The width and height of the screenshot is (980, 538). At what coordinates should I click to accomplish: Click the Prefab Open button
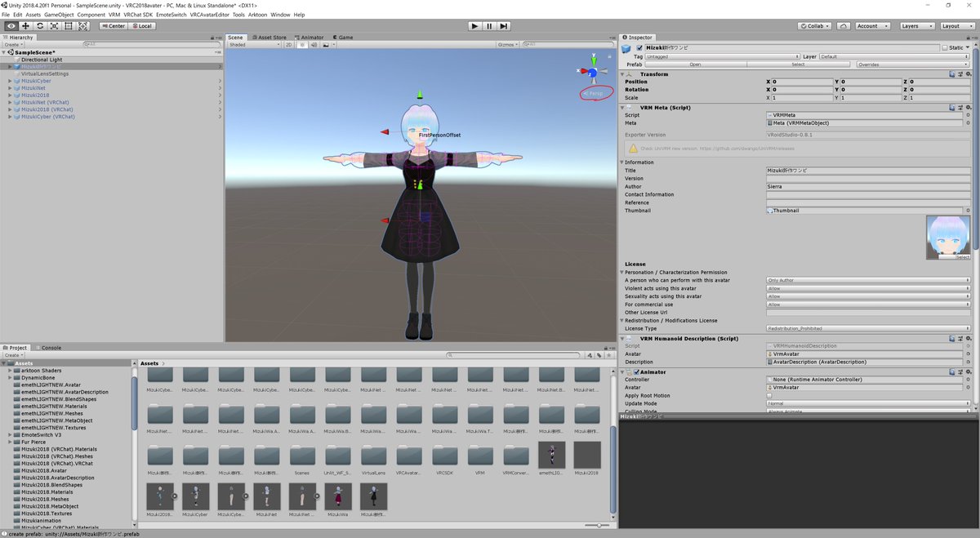(695, 64)
